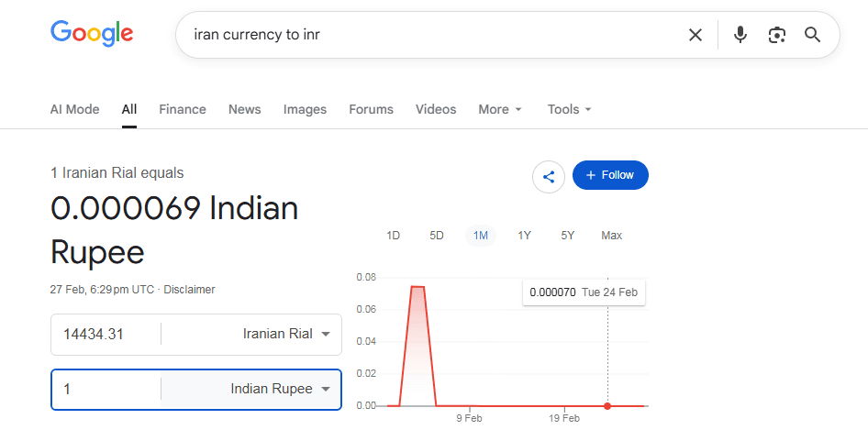
Task: Click the Iranian Rial amount field
Action: click(106, 334)
